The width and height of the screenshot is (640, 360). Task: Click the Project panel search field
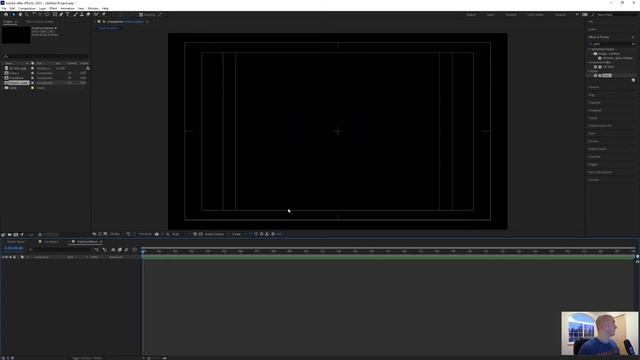(x=46, y=56)
